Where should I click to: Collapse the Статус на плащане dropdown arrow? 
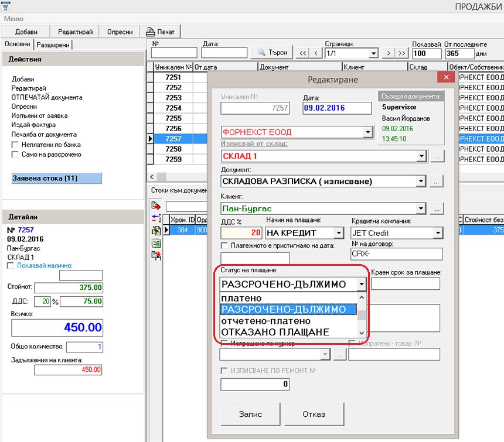pyautogui.click(x=361, y=284)
